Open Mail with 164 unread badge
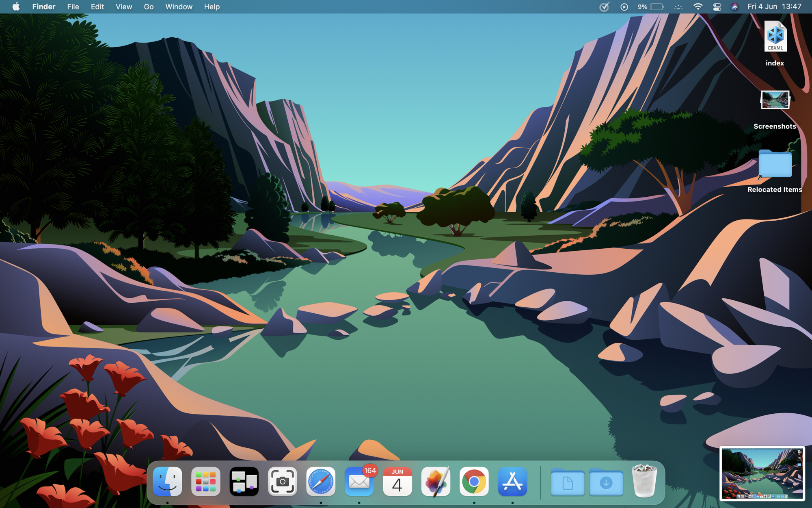 [x=359, y=482]
